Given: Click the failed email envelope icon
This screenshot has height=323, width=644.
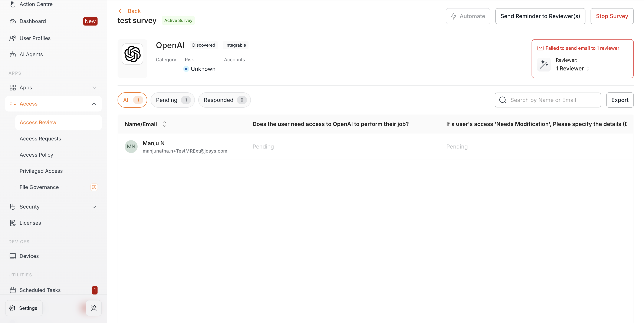Looking at the screenshot, I should pyautogui.click(x=540, y=48).
